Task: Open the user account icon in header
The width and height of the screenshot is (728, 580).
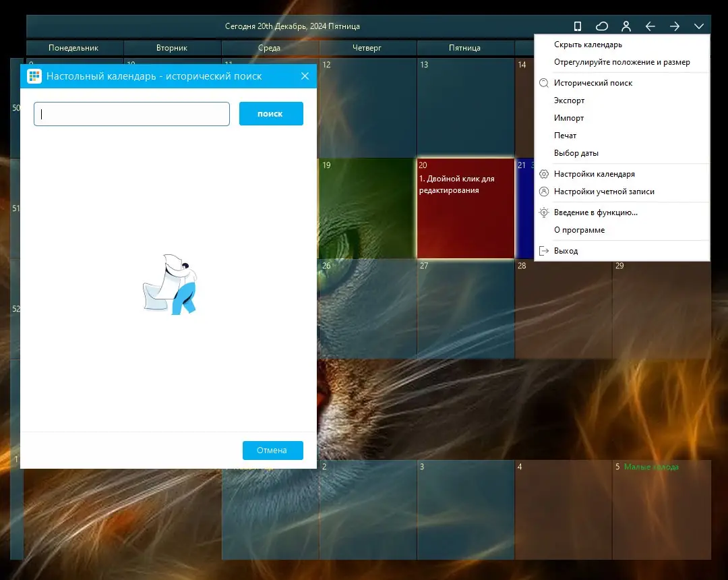Action: pos(626,26)
